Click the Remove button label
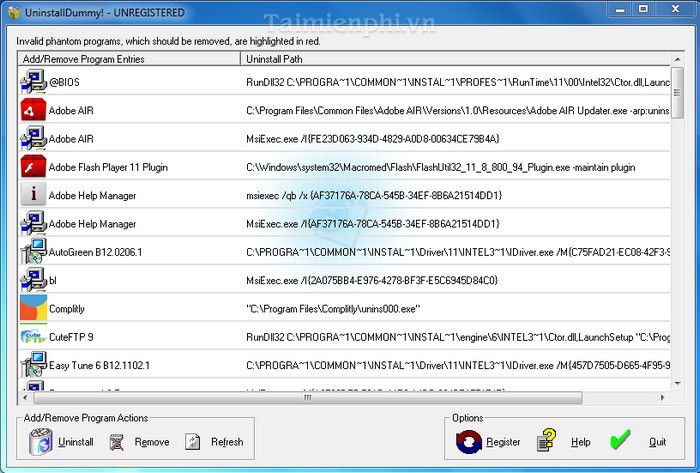Screen dimensions: 700x473 click(152, 442)
